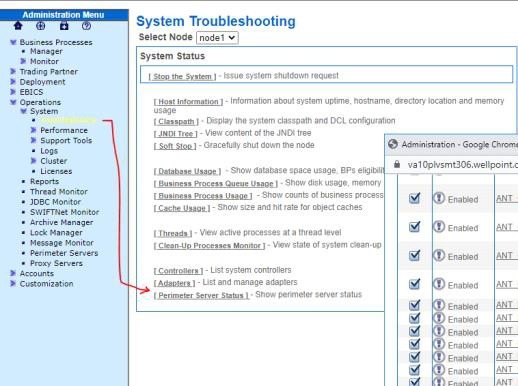The width and height of the screenshot is (518, 386).
Task: Open Business Process Queue Usage link
Action: click(x=216, y=184)
